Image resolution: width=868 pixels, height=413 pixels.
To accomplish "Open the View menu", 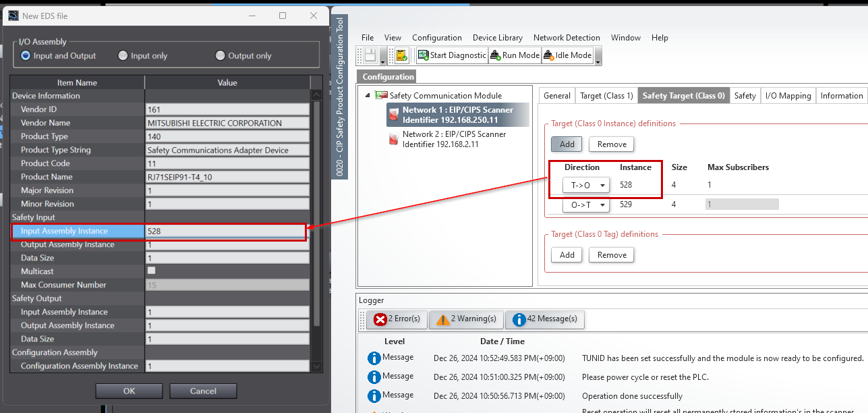I will click(x=393, y=38).
